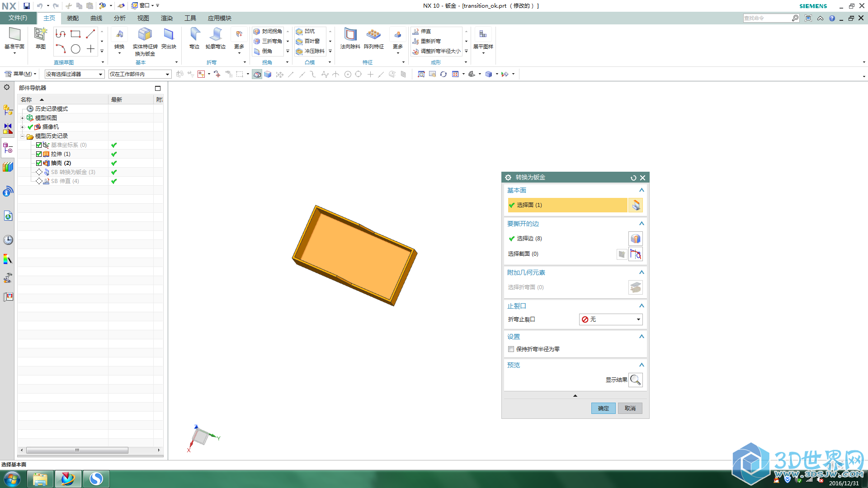Screen dimensions: 868x488
Task: Enable 保持折弯半径为零 checkbox
Action: (x=511, y=349)
